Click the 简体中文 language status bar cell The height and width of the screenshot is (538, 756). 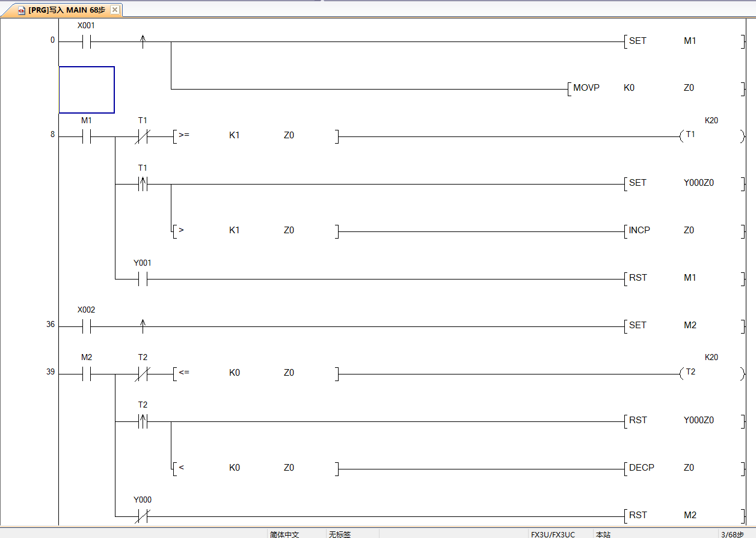[x=284, y=534]
